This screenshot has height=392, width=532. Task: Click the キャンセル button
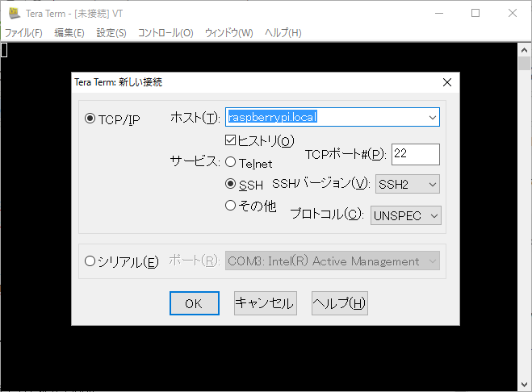266,303
